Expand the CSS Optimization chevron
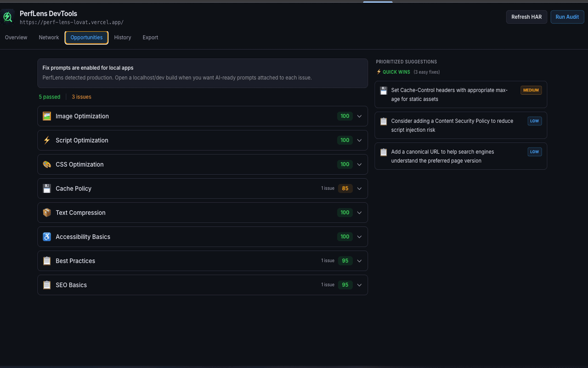Viewport: 588px width, 368px height. tap(359, 164)
